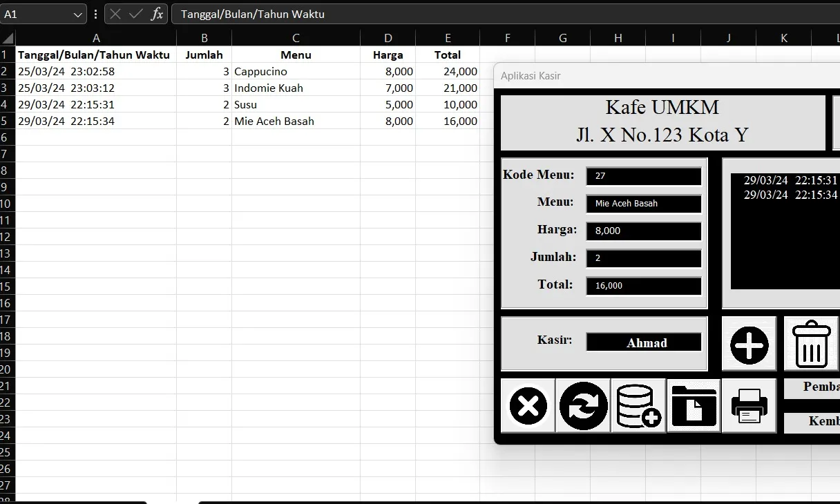Click the save-to-database icon
Image resolution: width=840 pixels, height=504 pixels.
[x=638, y=406]
